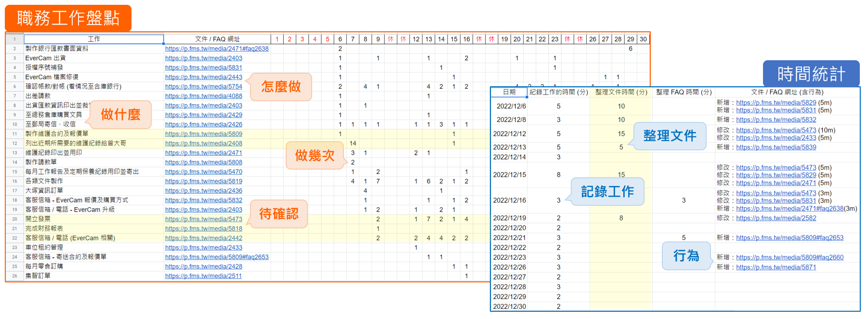
Task: Select the 日期 header in 時間統計
Action: click(509, 92)
